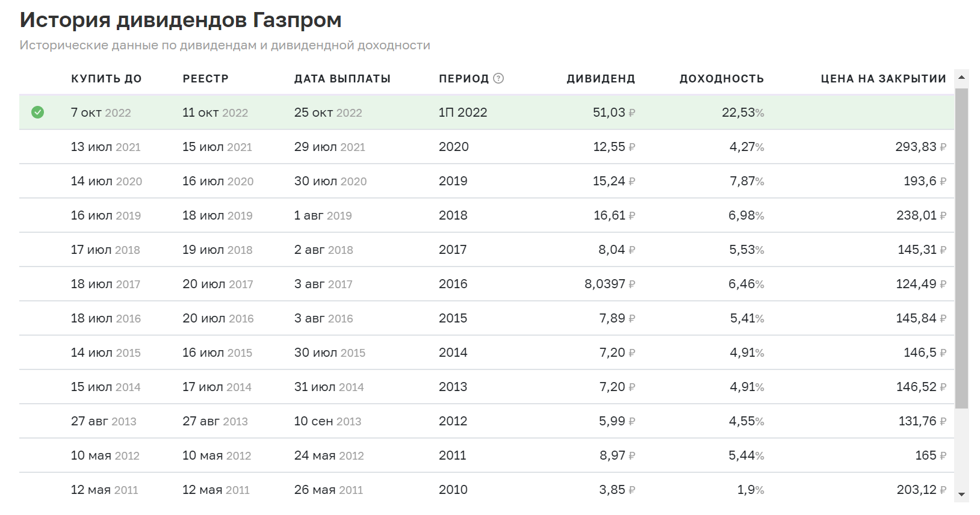The image size is (980, 515).
Task: Click the payment date 2 авг 2018
Action: (324, 250)
